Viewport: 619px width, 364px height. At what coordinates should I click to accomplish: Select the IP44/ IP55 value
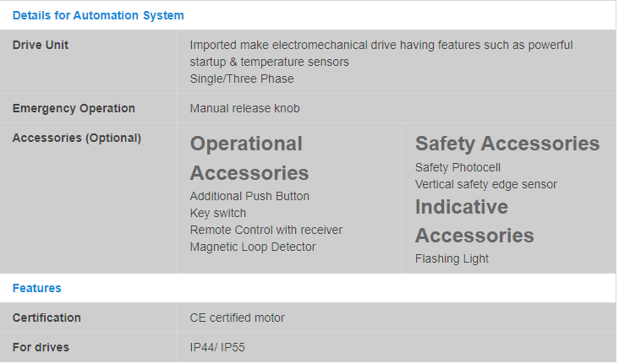pos(217,347)
